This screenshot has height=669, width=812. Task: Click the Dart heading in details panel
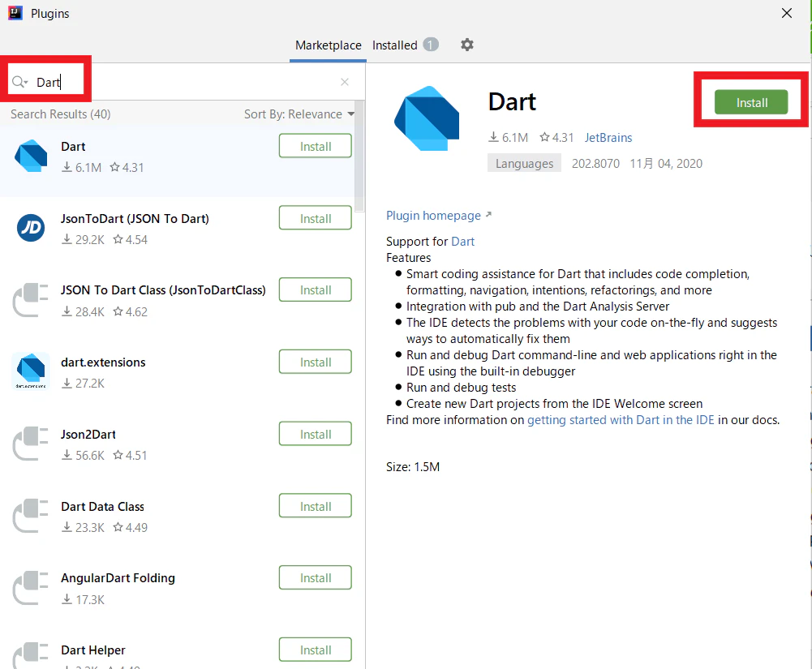tap(512, 101)
